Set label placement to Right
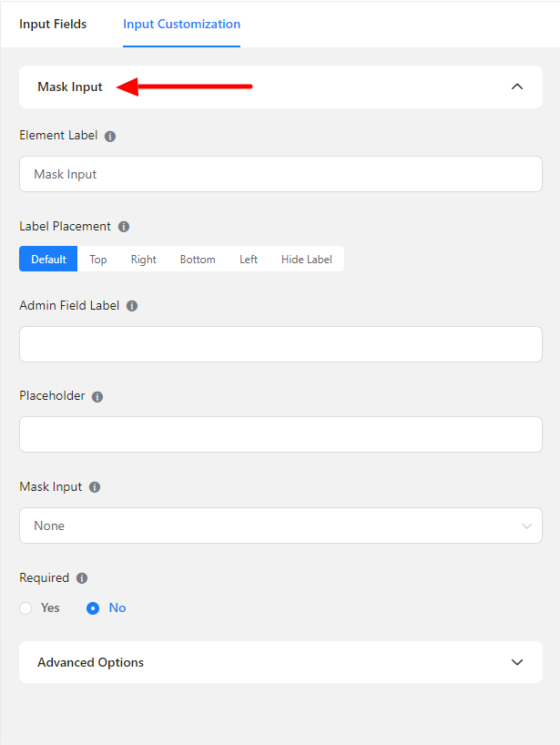 (x=143, y=260)
